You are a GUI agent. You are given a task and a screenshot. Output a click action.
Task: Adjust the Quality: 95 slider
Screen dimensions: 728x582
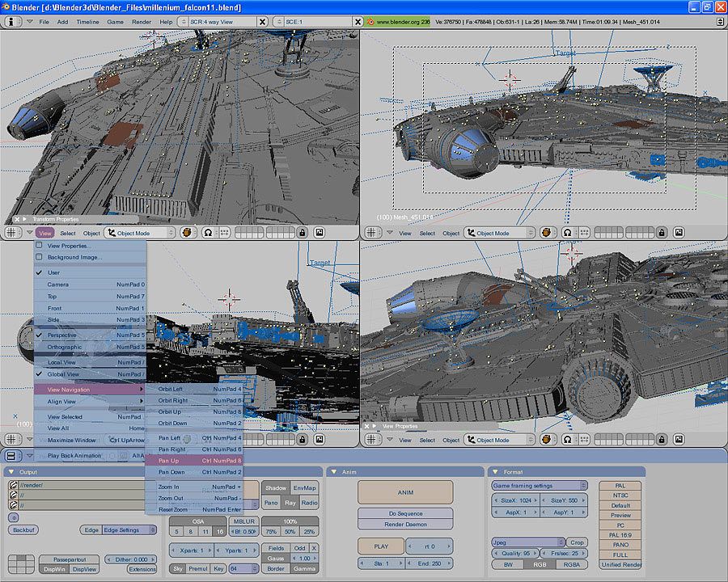(515, 553)
